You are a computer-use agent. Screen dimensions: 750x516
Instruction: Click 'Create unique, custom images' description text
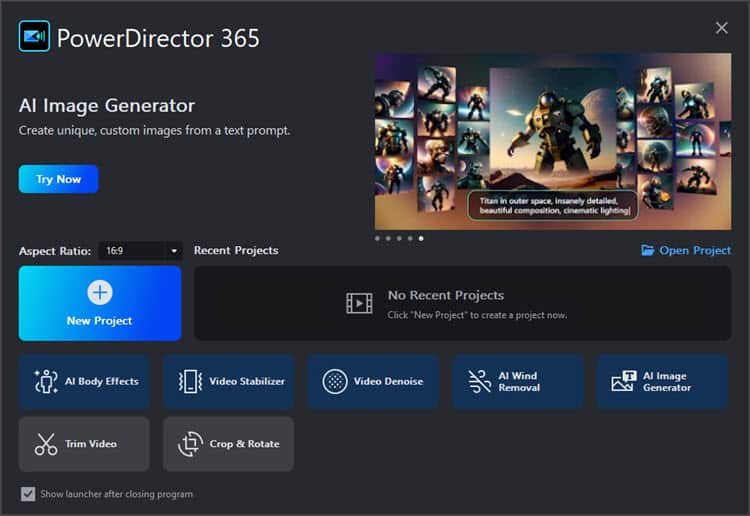click(x=154, y=131)
